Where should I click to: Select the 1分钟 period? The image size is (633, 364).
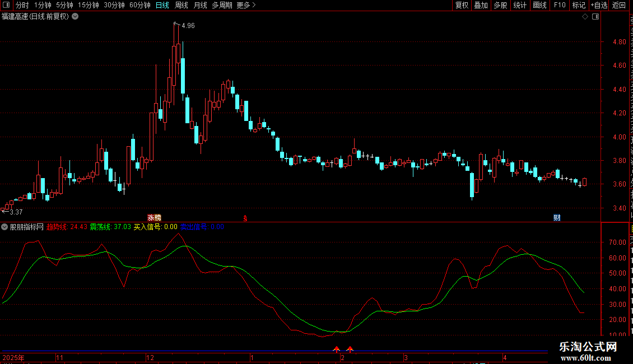[x=43, y=5]
